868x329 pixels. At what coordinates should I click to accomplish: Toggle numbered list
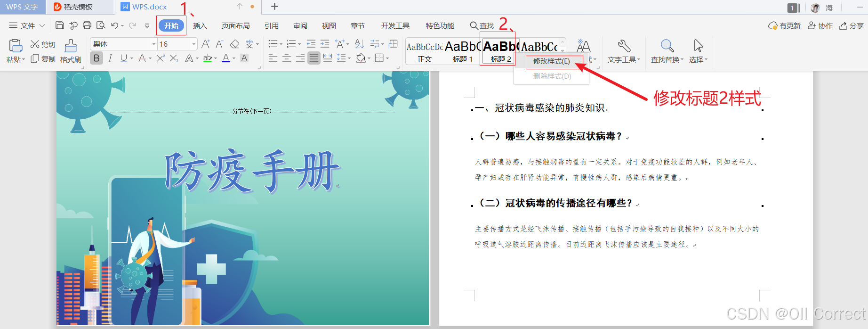click(291, 44)
